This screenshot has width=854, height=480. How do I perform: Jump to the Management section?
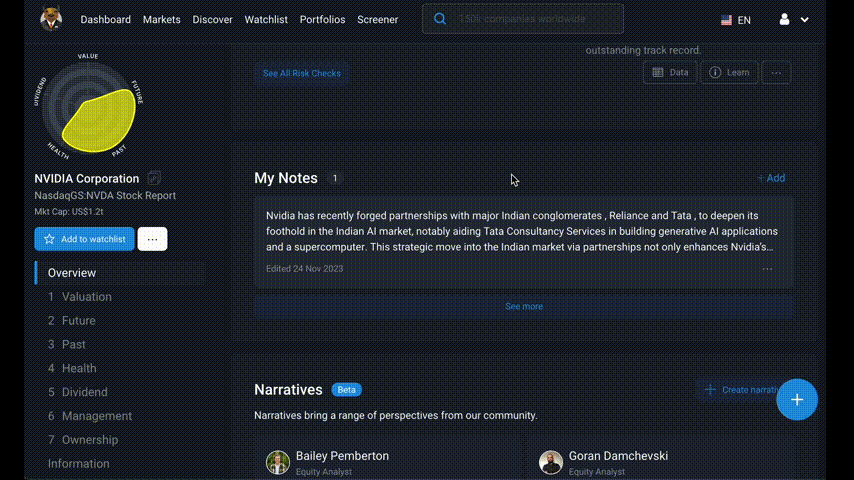click(97, 416)
